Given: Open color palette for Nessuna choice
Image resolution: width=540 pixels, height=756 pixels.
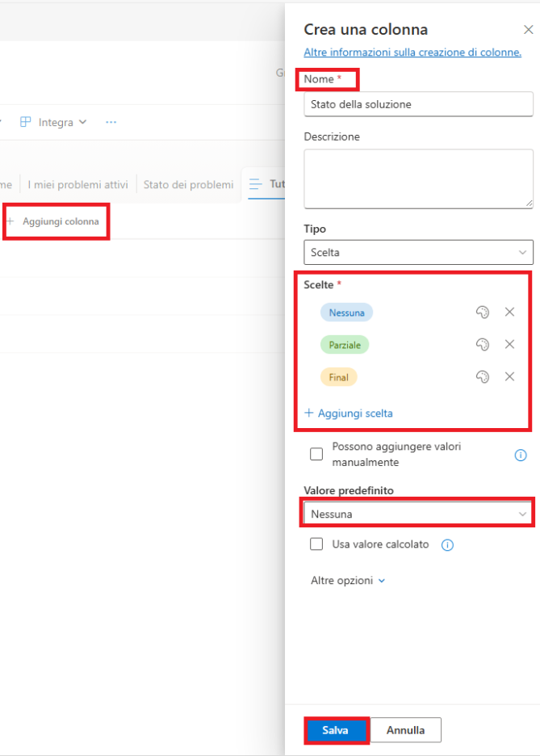Looking at the screenshot, I should (x=482, y=313).
